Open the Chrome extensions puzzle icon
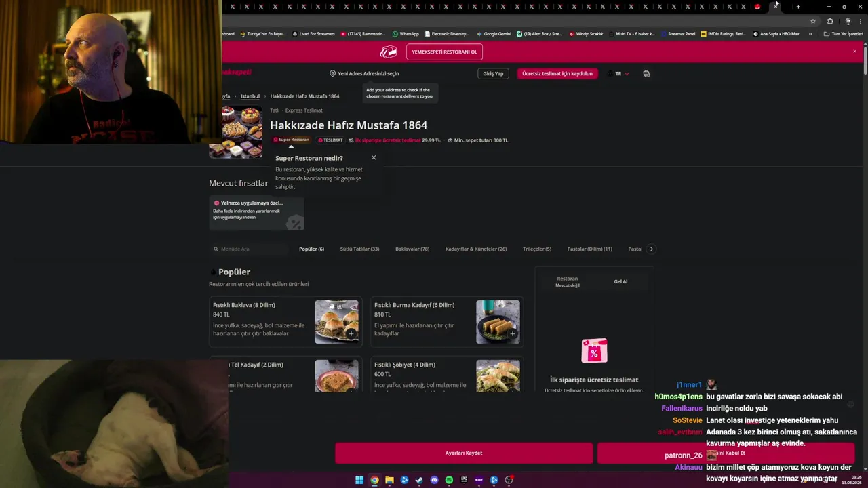868x488 pixels. click(830, 21)
